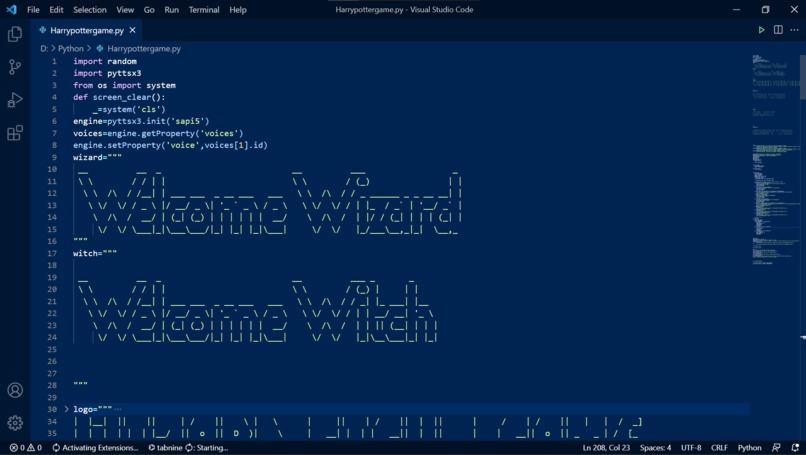Open the Run menu
The width and height of the screenshot is (806, 455).
click(x=172, y=9)
